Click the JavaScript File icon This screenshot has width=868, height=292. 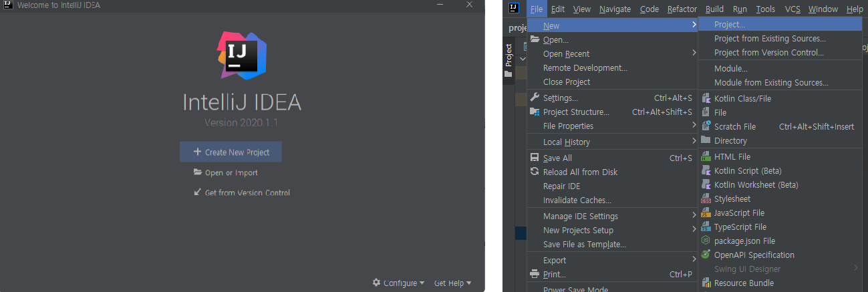tap(706, 212)
